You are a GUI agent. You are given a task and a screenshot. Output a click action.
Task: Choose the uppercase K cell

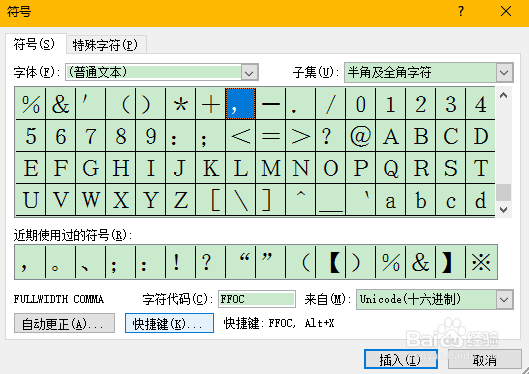(210, 168)
